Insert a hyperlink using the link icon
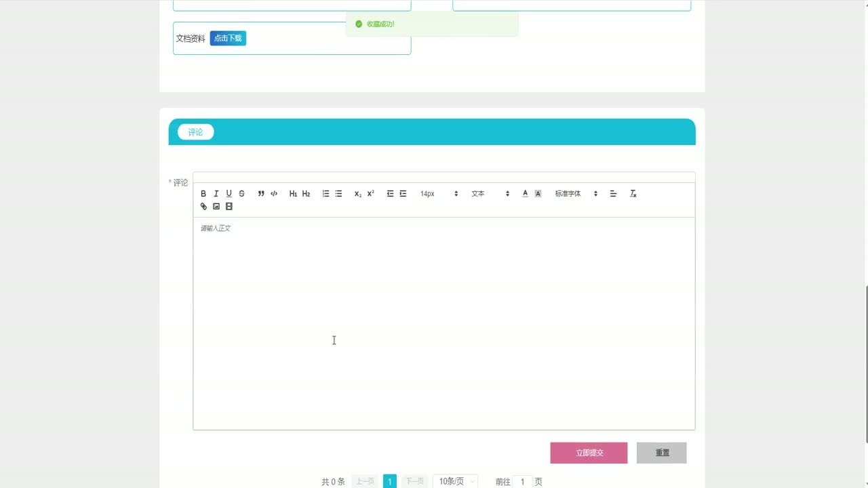Viewport: 868px width, 488px height. (x=203, y=207)
